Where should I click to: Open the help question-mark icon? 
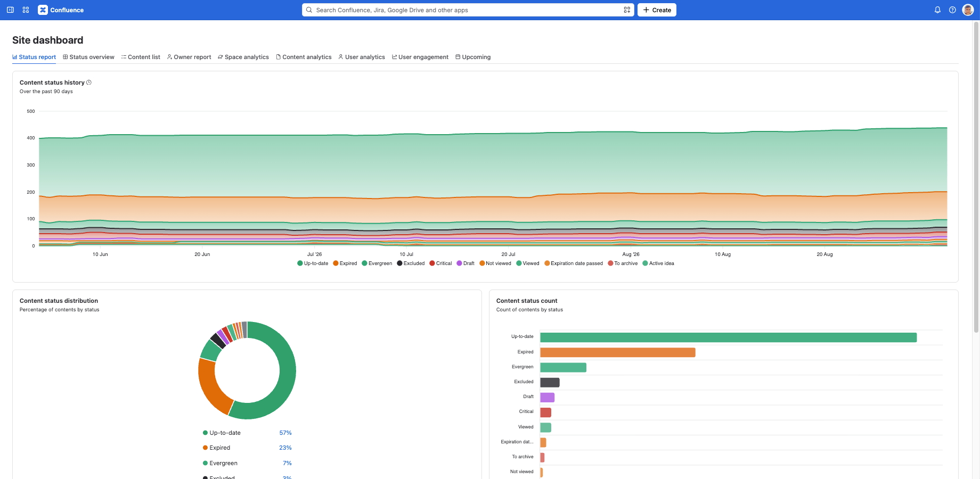click(x=952, y=10)
